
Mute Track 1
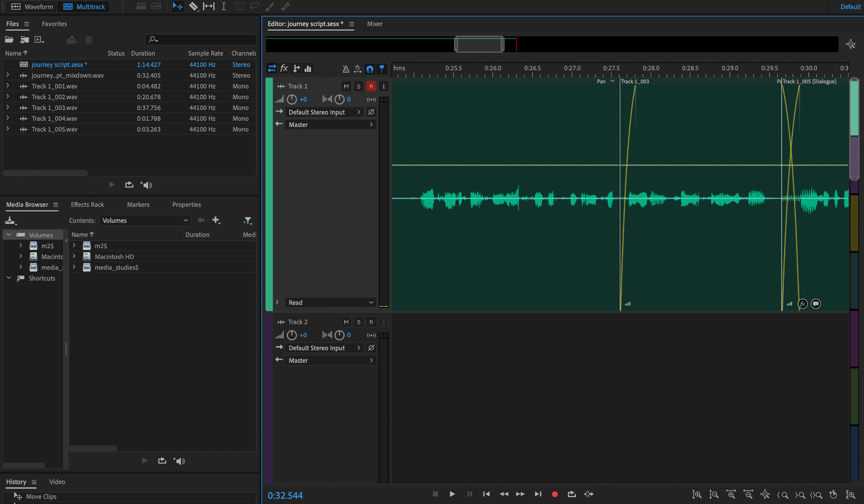pyautogui.click(x=346, y=86)
